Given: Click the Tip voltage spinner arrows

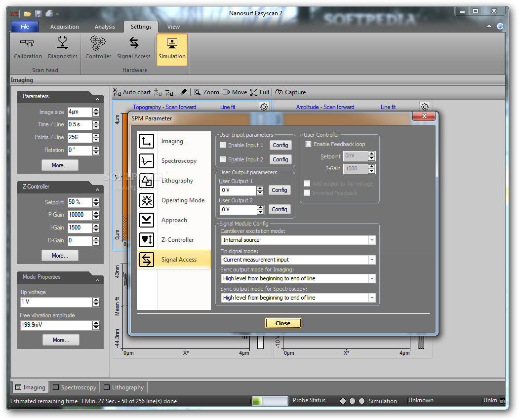Looking at the screenshot, I should click(96, 302).
